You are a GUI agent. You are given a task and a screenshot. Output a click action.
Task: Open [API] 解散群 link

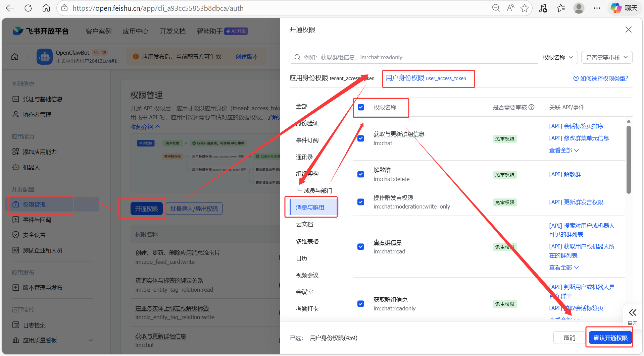[565, 174]
